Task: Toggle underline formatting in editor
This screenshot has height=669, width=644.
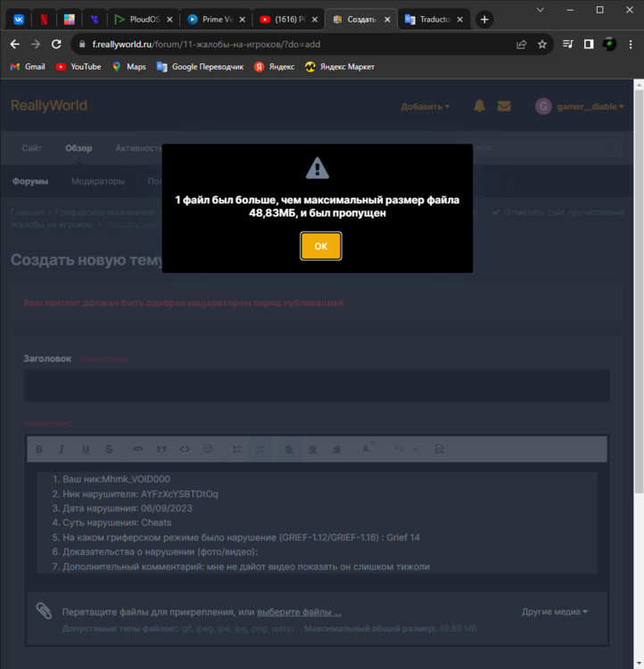Action: tap(86, 450)
